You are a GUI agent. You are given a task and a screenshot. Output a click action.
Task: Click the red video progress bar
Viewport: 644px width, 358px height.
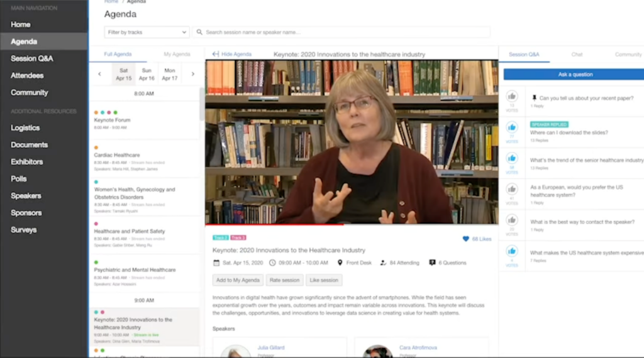tap(274, 224)
